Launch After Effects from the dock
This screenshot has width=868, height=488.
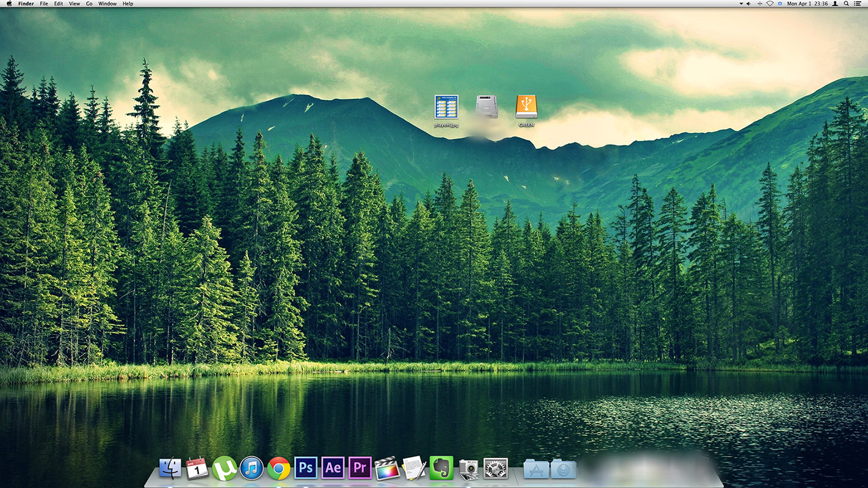click(x=333, y=468)
